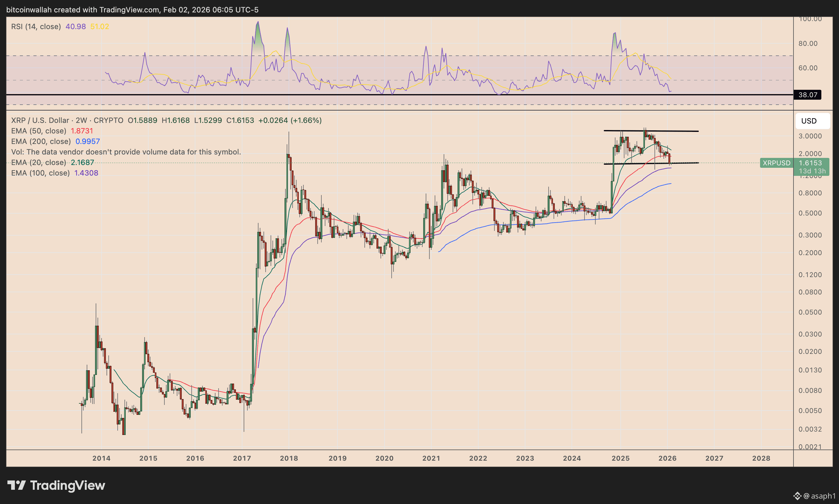Click the 2028 year label on time axis
Screen dimensions: 839x504
click(761, 458)
